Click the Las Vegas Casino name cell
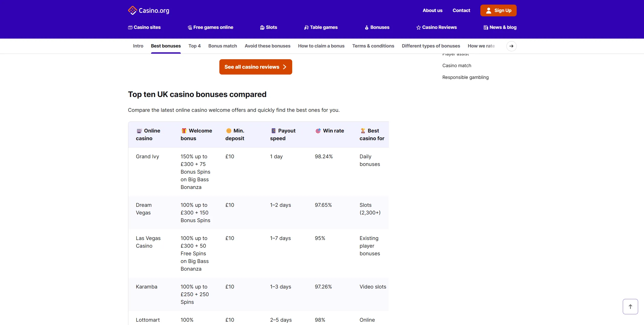The height and width of the screenshot is (325, 644). [x=148, y=242]
